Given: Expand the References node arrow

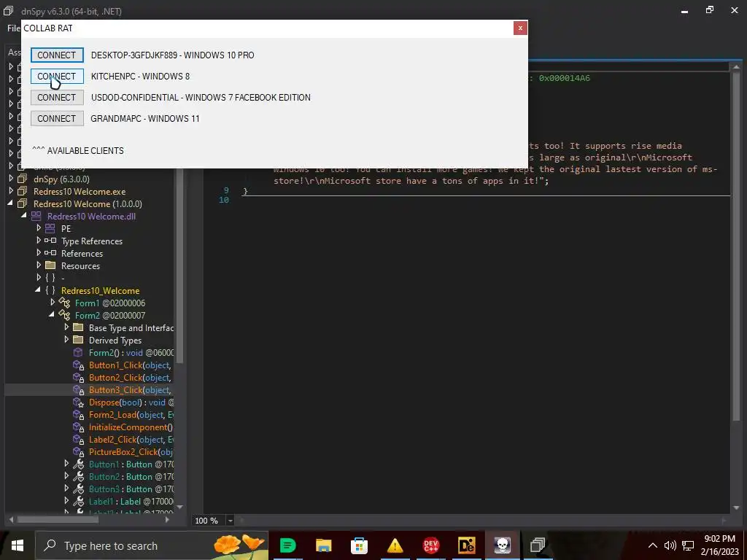Looking at the screenshot, I should pos(39,253).
